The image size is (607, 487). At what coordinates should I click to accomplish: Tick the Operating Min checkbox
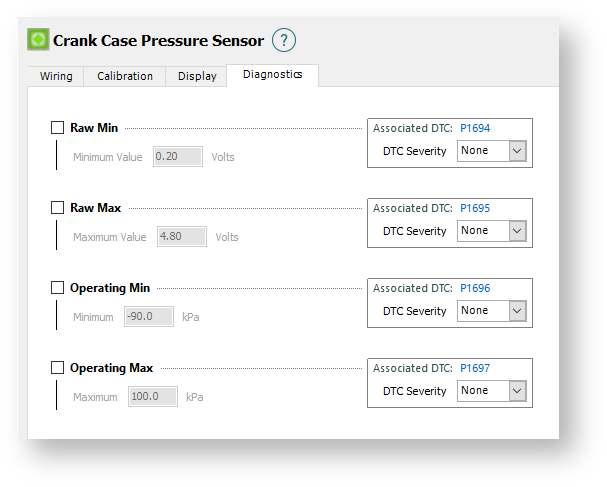click(57, 288)
